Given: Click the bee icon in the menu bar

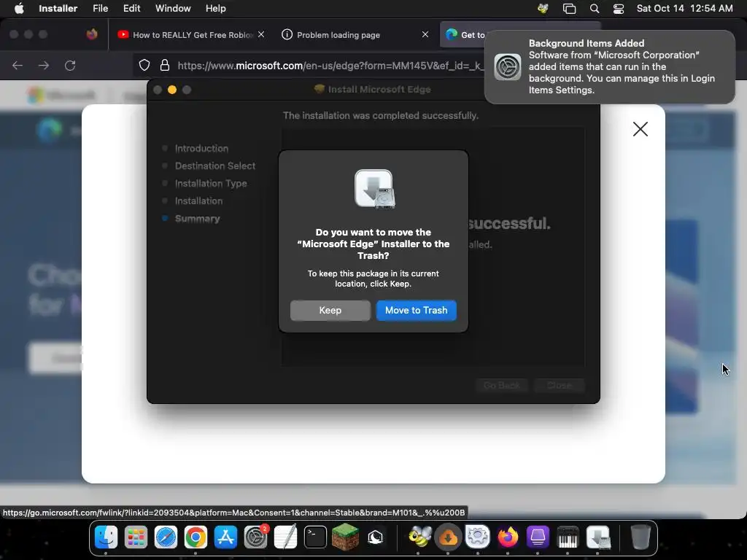Looking at the screenshot, I should (543, 9).
